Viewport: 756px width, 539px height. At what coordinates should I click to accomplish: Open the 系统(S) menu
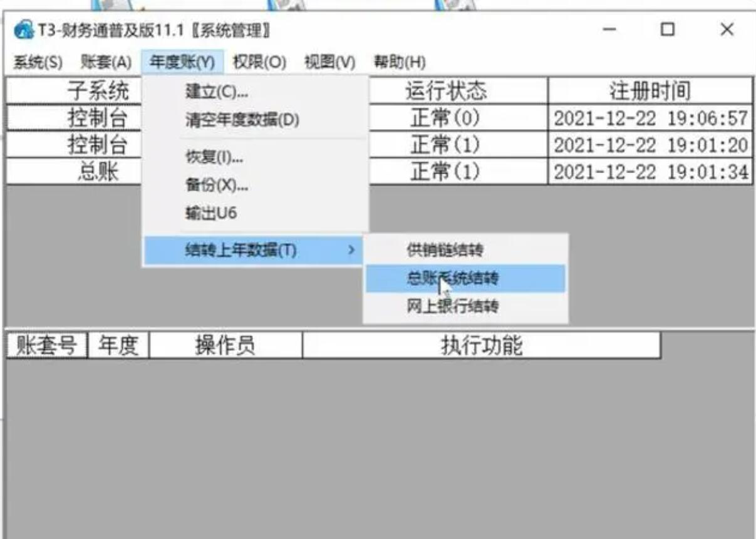point(38,63)
